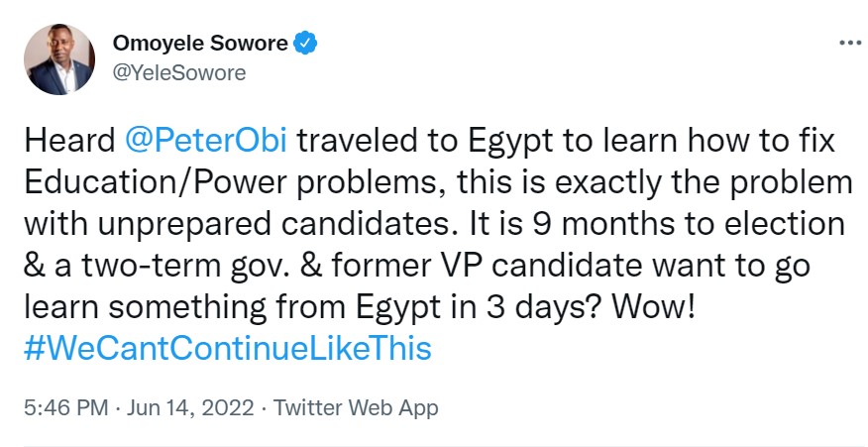Viewport: 868px width, 447px height.
Task: Open the #WeCantContinueLikeThis hashtag
Action: [x=227, y=350]
